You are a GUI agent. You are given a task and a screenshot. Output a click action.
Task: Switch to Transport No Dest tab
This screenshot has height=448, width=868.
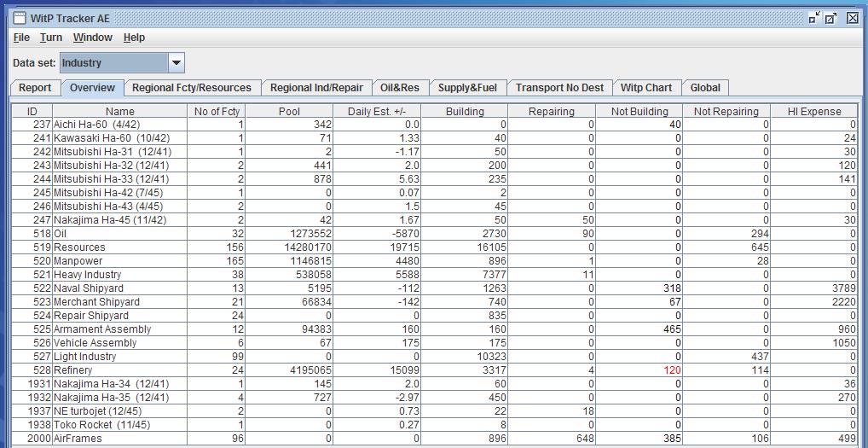pyautogui.click(x=559, y=88)
